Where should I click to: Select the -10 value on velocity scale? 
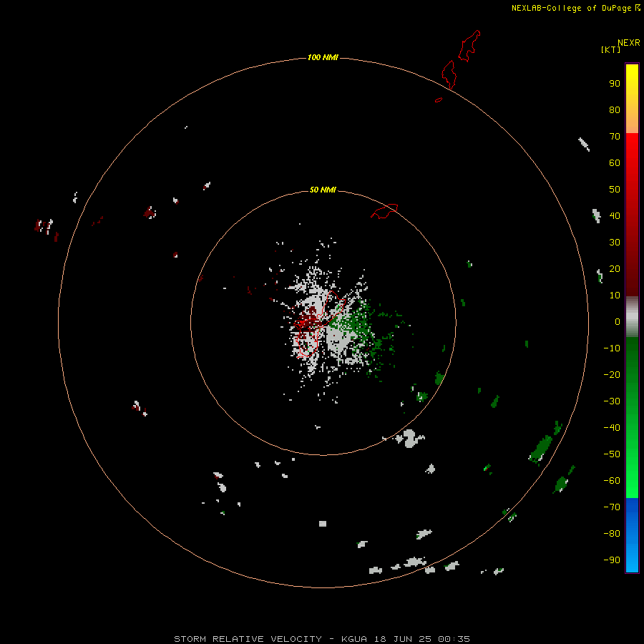coord(612,348)
